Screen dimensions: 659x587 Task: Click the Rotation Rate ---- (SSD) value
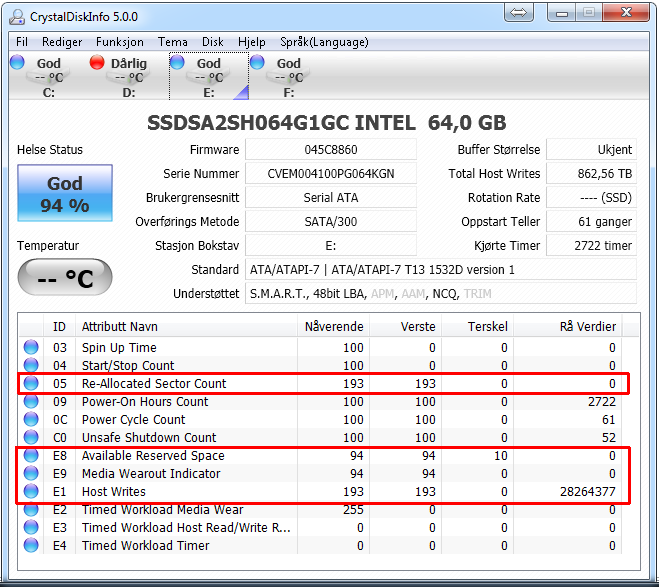point(591,197)
